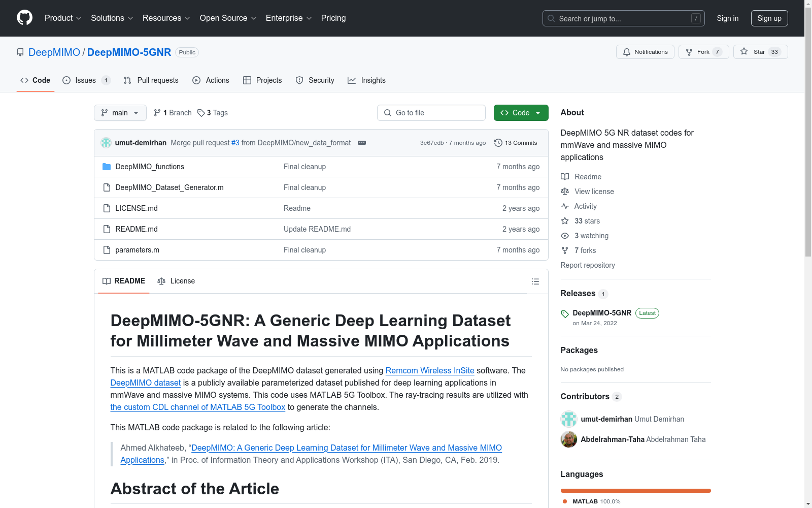Viewport: 812px width, 508px height.
Task: Click the release tag icon next to DeepMIMO-5GNR
Action: click(x=564, y=313)
